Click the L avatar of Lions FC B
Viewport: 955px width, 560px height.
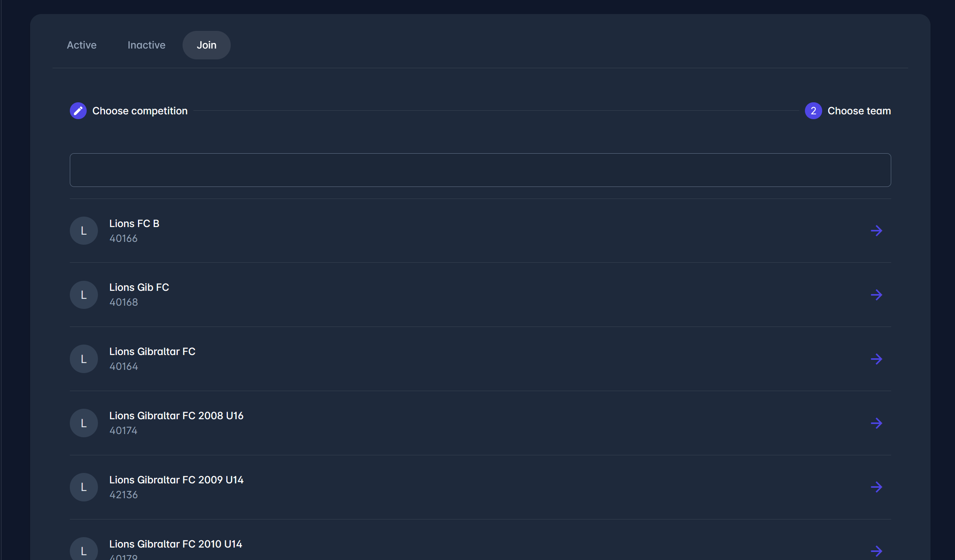[84, 231]
